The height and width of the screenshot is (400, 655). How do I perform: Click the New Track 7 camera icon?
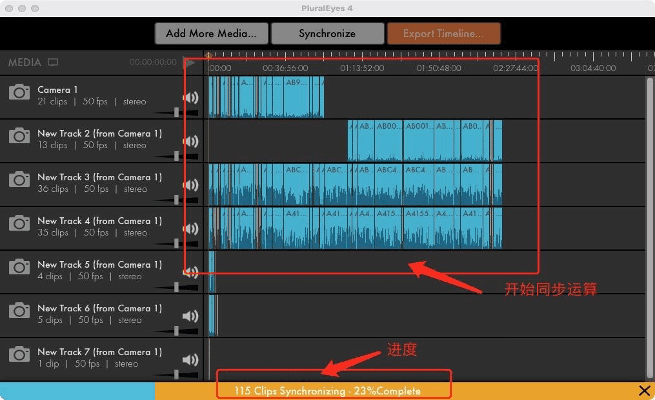tap(20, 354)
